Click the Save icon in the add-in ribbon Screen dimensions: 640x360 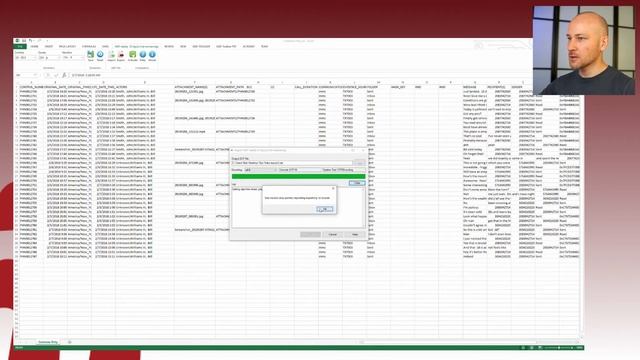(91, 55)
